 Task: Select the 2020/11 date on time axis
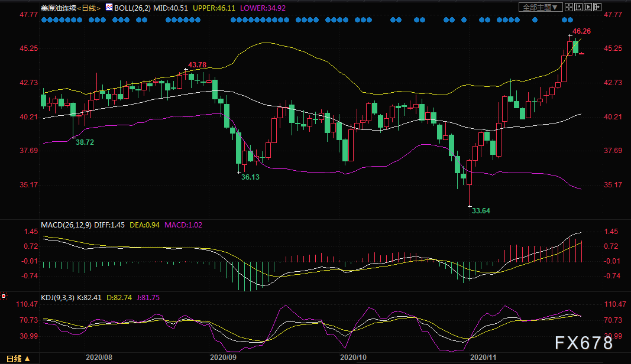click(483, 357)
